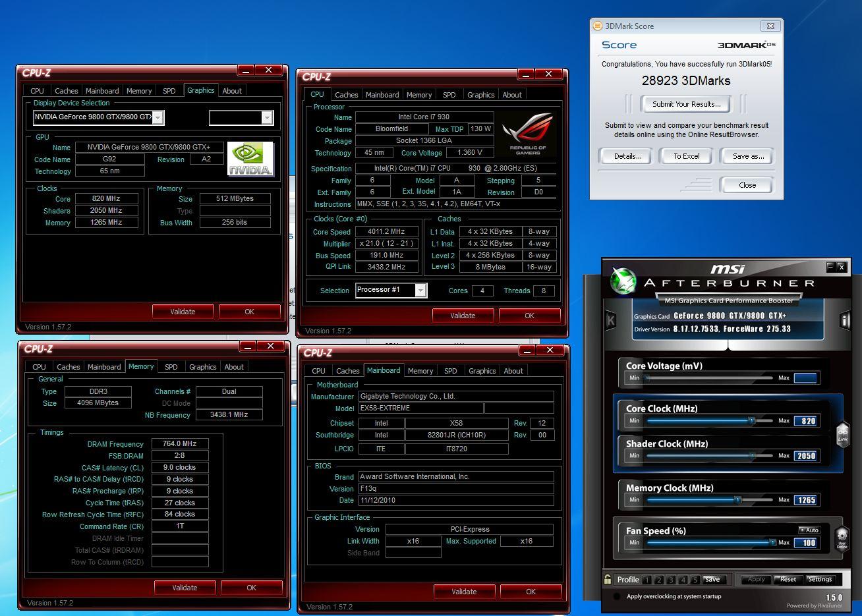Click the Shader Clock slider handle
Screen dimensions: 862x616
pyautogui.click(x=753, y=455)
